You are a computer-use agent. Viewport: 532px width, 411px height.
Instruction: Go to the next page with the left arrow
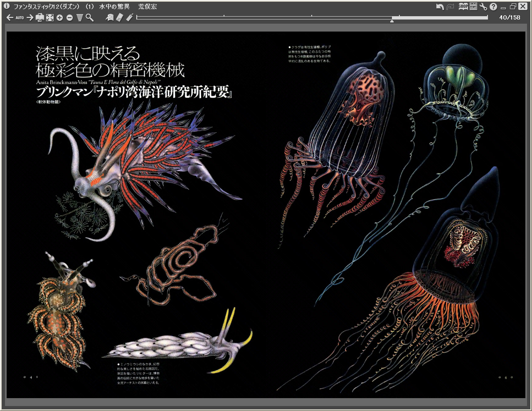[10, 17]
